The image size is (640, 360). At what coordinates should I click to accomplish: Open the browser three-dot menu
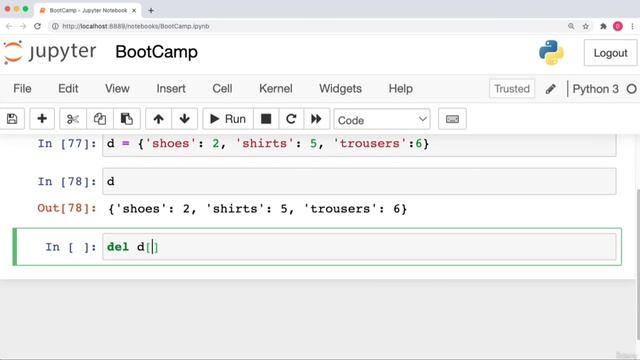[632, 26]
